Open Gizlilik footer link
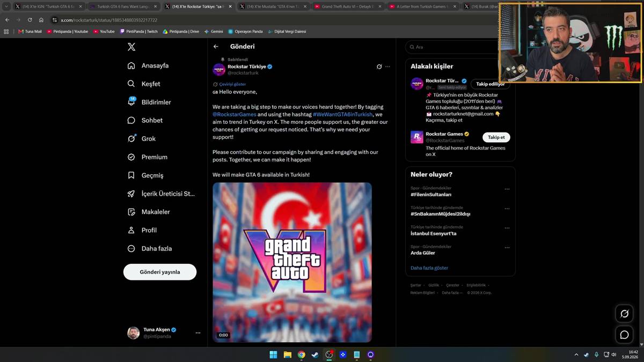The image size is (644, 362). [x=434, y=285]
